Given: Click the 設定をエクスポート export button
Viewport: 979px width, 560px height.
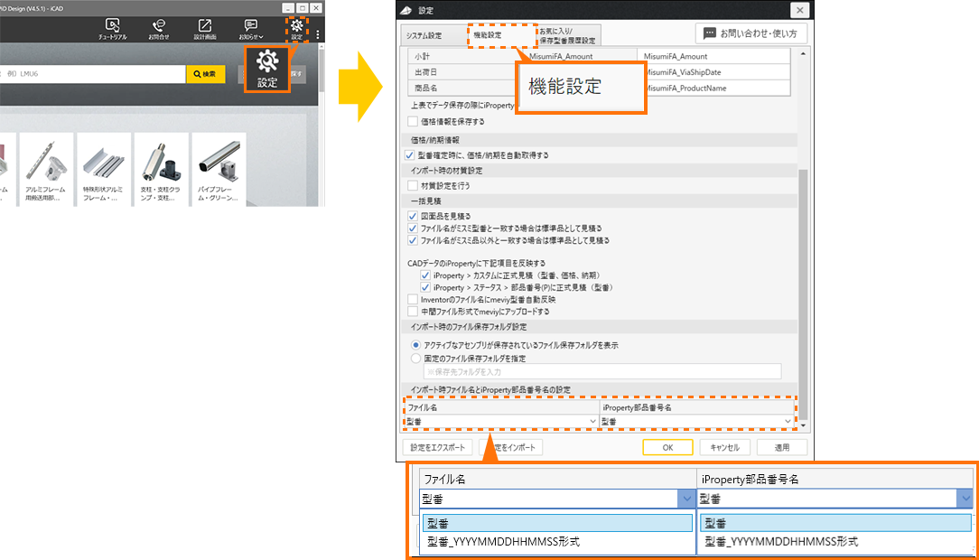Looking at the screenshot, I should click(x=438, y=446).
